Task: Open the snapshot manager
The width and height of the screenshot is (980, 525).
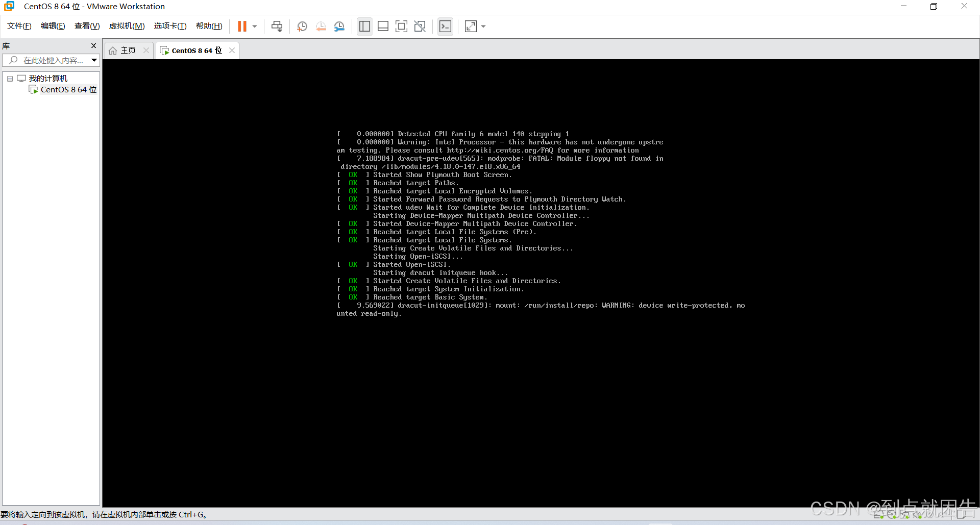Action: 339,27
